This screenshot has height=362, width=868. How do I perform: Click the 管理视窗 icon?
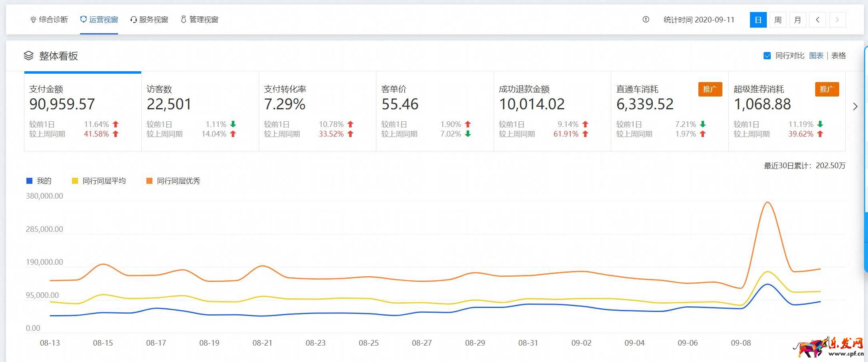184,20
